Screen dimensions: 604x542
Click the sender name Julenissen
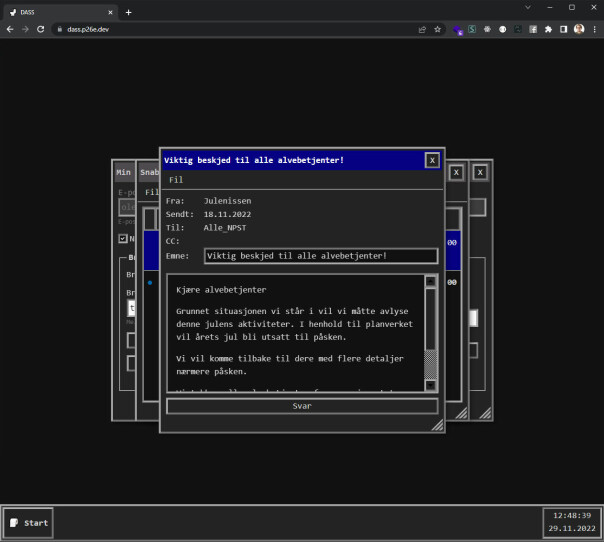pos(227,201)
